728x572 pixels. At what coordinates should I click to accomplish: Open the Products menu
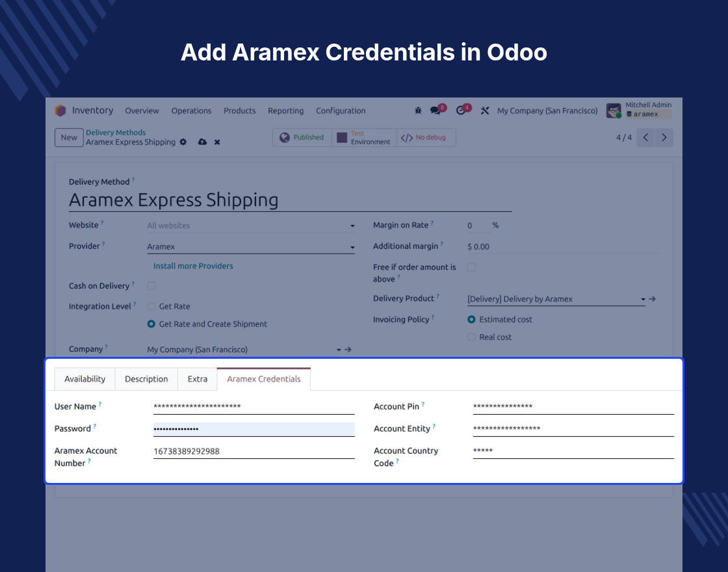(240, 110)
